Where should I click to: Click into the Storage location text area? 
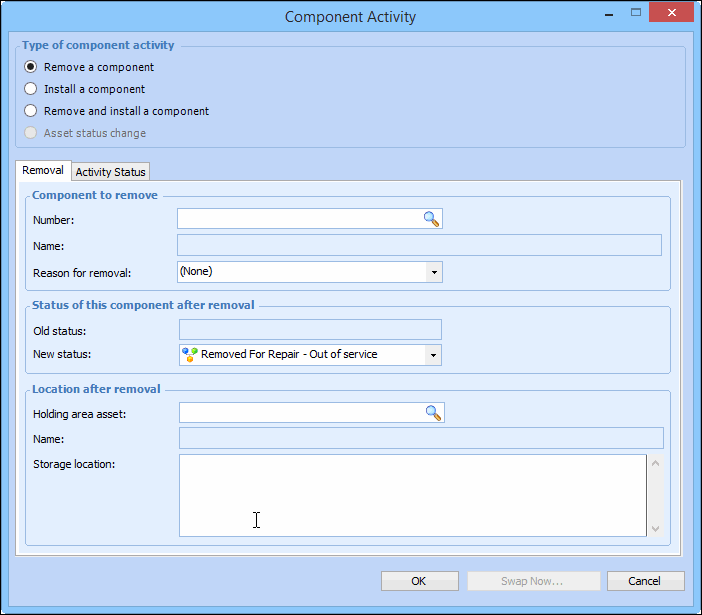coord(412,495)
